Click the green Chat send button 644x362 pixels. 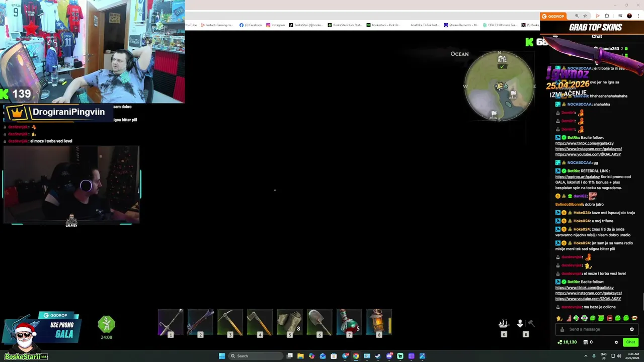tap(630, 342)
